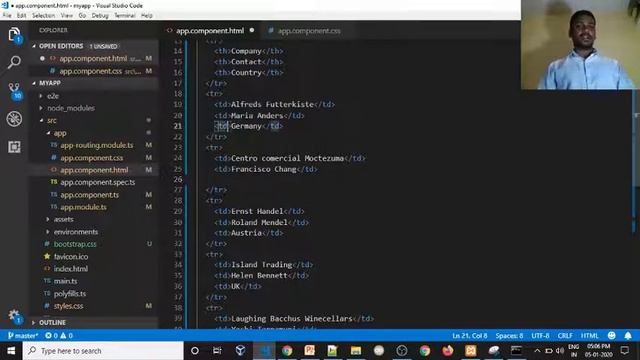Click the feedback smiley icon

coord(611,336)
